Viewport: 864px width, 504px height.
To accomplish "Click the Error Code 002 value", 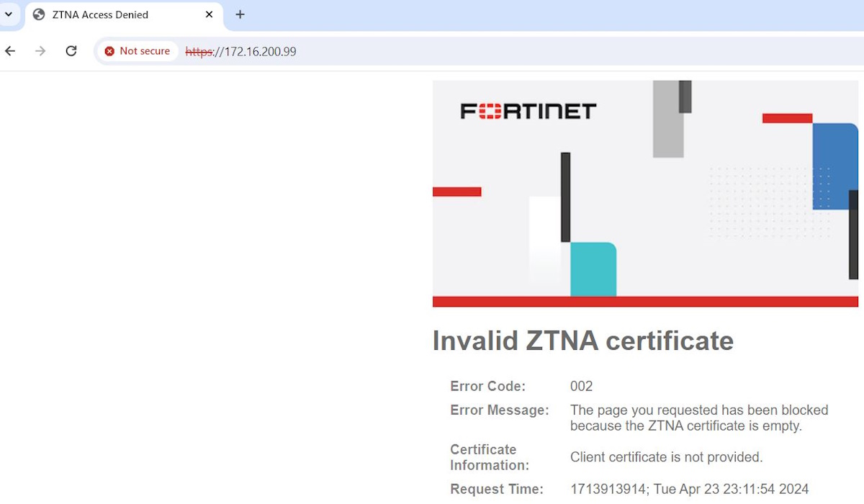I will pos(581,386).
